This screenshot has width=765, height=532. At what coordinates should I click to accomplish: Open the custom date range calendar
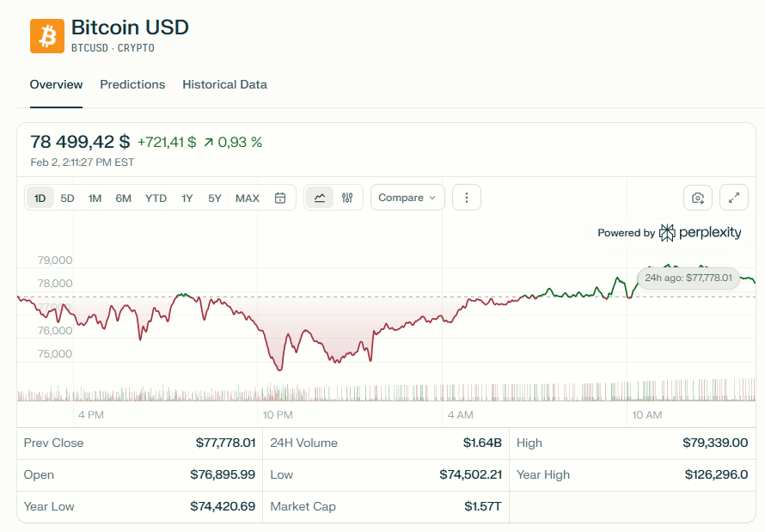point(280,198)
